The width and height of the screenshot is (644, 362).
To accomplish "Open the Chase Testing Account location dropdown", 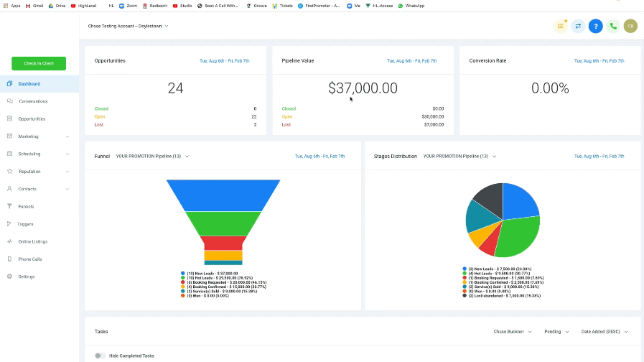I will coord(126,26).
